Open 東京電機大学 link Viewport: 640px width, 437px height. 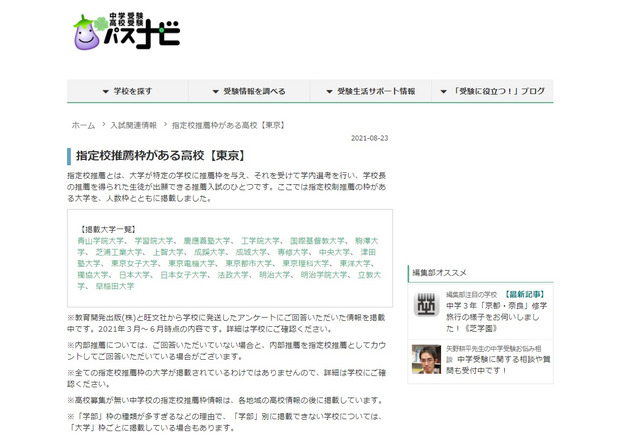click(191, 264)
